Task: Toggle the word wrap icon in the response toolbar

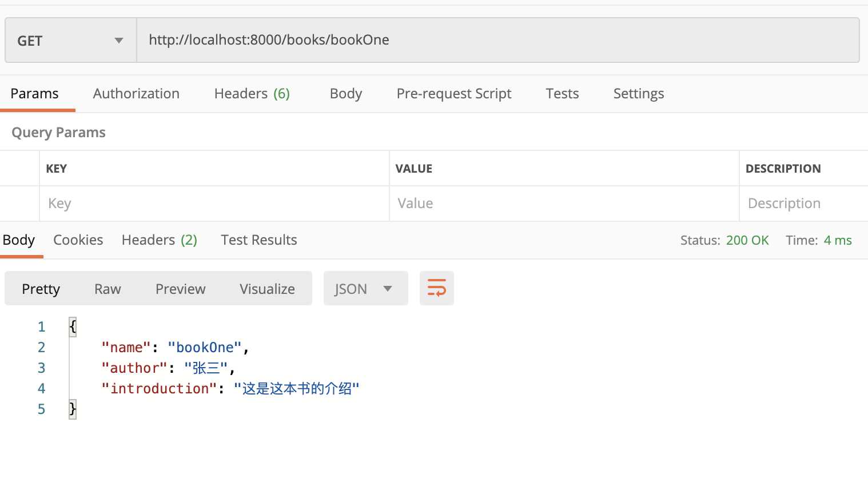Action: coord(436,288)
